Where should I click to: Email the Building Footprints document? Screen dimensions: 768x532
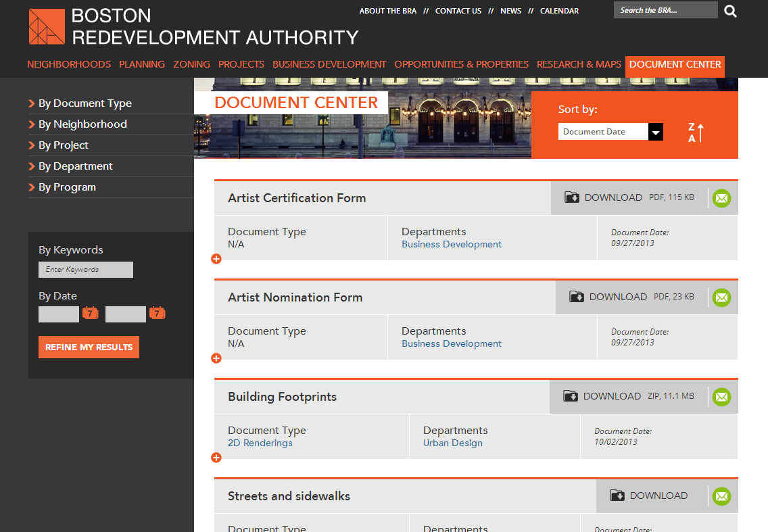click(x=721, y=397)
